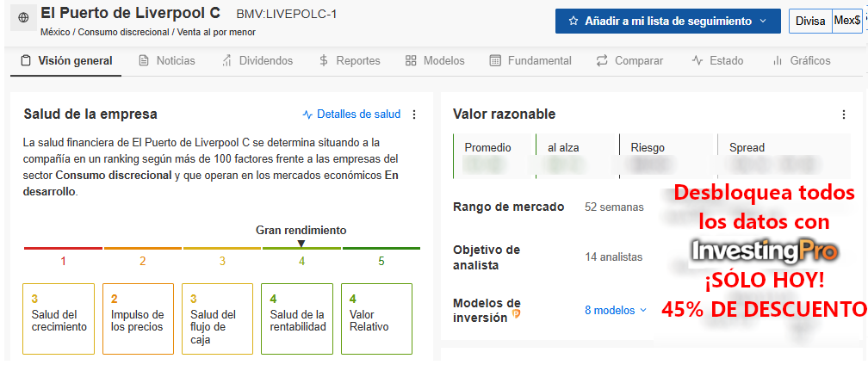Open Detalles de salud link
868x371 pixels.
351,114
